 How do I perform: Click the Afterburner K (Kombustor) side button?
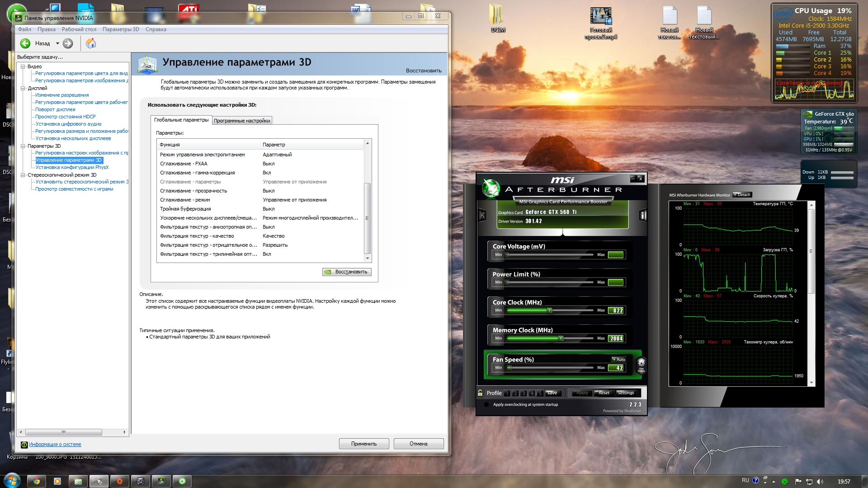(482, 216)
